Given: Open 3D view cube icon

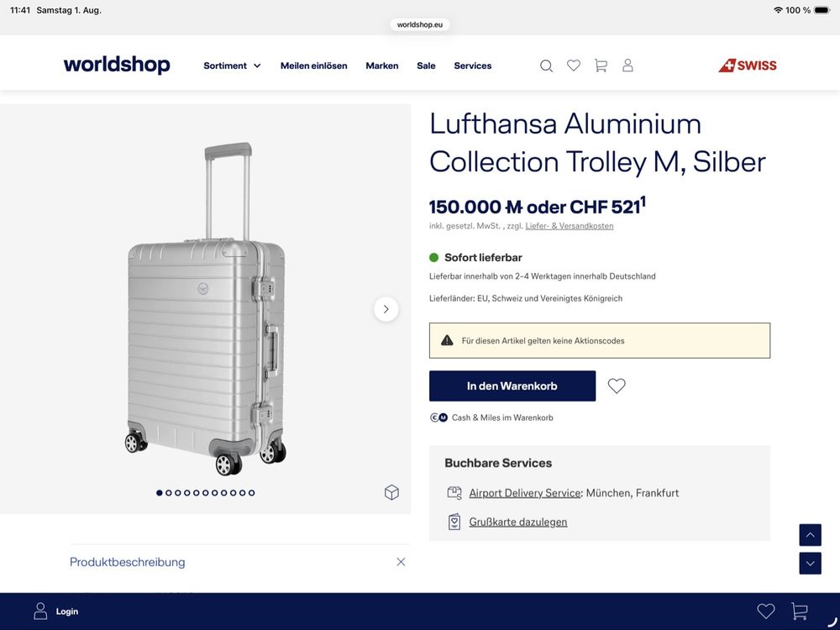Looking at the screenshot, I should (x=391, y=492).
